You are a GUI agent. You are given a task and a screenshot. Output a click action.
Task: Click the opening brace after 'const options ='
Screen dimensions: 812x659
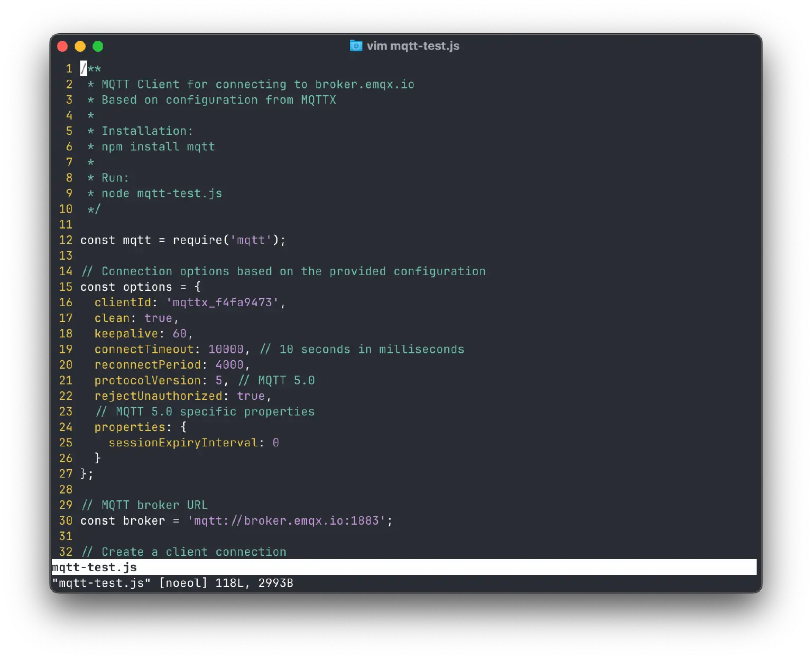[197, 287]
